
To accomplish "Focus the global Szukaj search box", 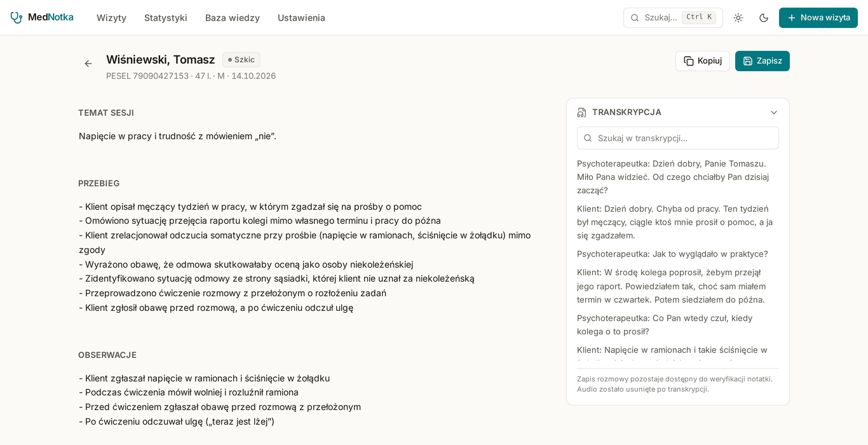I will 673,18.
